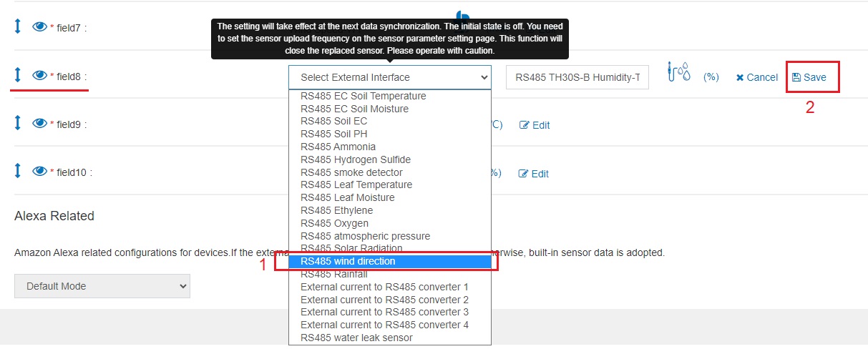Click the reorder arrow icon for field8
The width and height of the screenshot is (868, 349).
click(18, 74)
